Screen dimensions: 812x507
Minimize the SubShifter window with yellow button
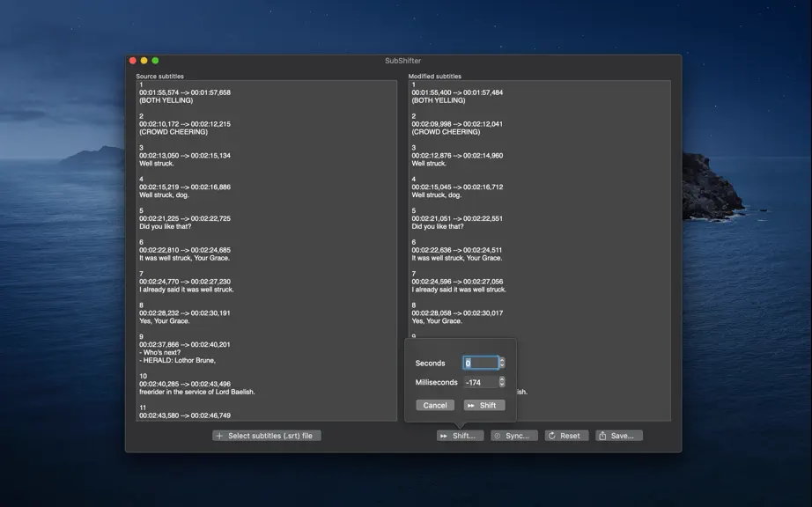144,61
